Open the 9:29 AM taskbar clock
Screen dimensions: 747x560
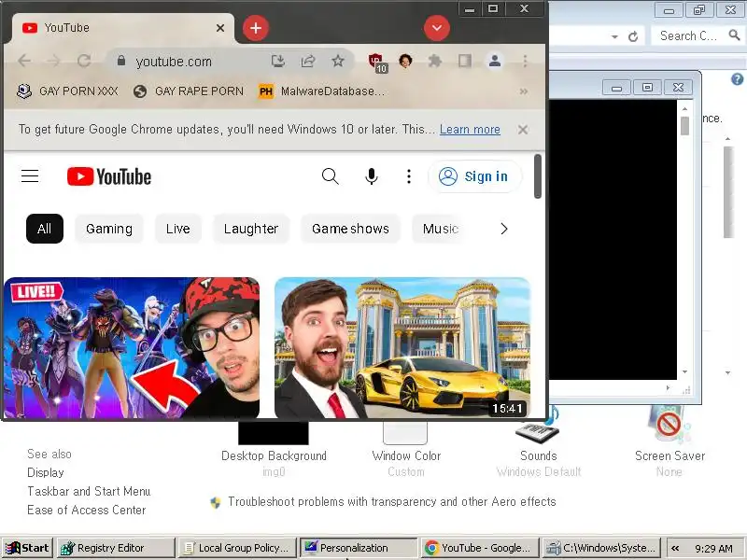pos(713,549)
